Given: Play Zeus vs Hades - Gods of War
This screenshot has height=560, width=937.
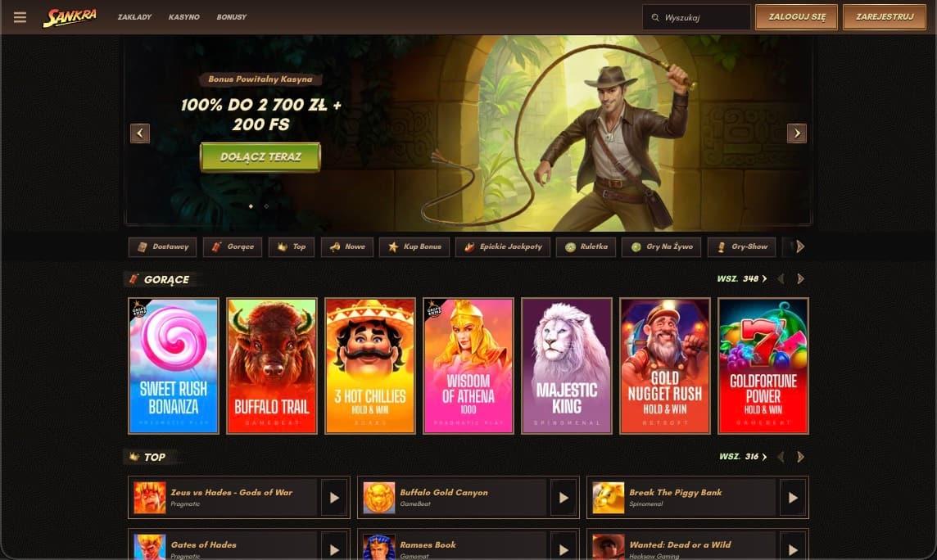Looking at the screenshot, I should coord(335,497).
